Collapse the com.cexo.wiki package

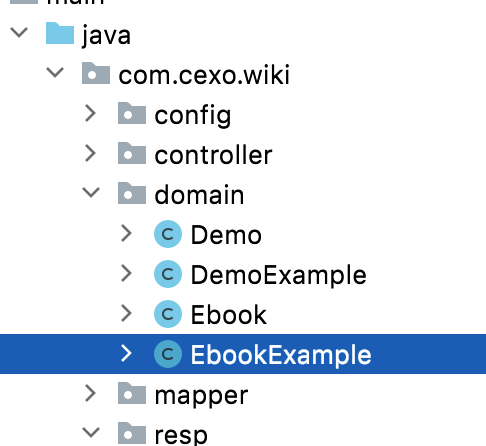pyautogui.click(x=55, y=73)
